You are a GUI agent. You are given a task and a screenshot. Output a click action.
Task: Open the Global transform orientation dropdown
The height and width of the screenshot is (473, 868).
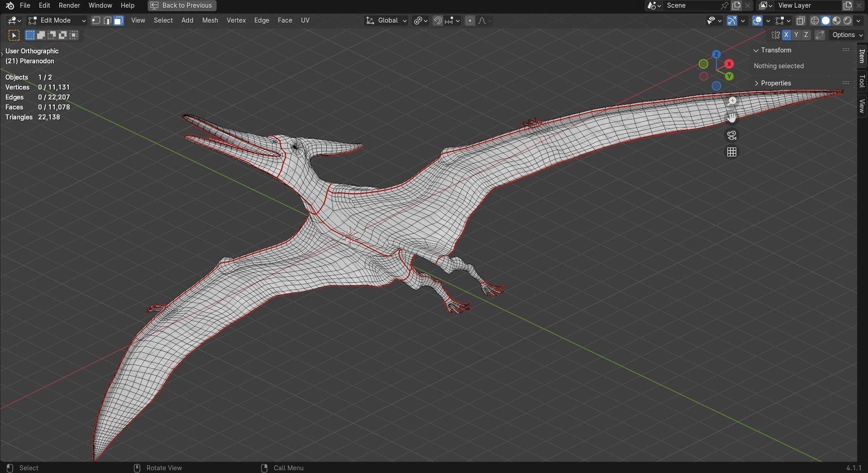point(386,20)
